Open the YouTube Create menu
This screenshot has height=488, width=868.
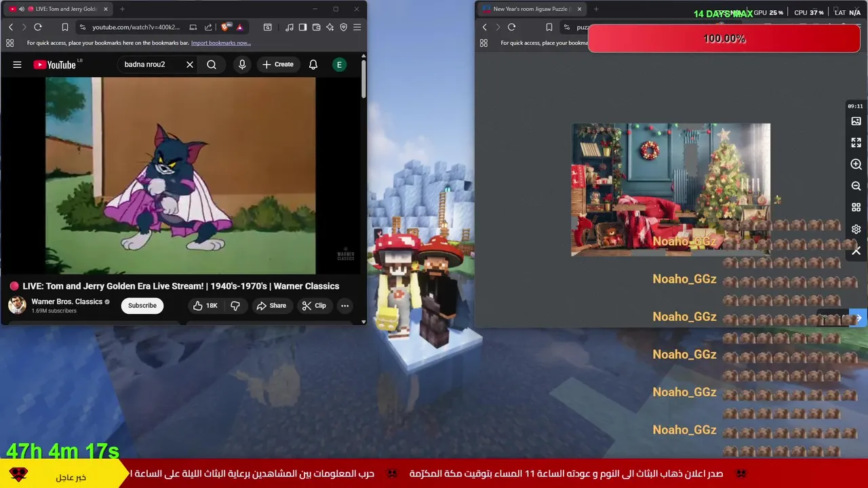click(x=278, y=65)
